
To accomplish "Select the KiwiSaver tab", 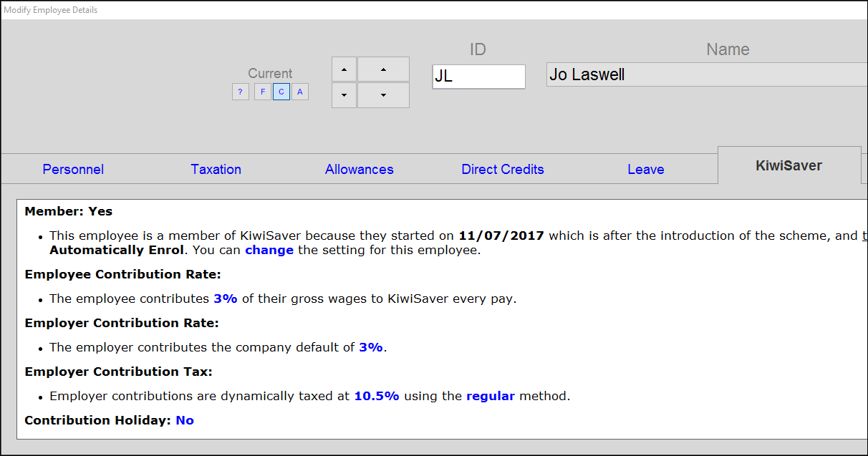I will [789, 166].
